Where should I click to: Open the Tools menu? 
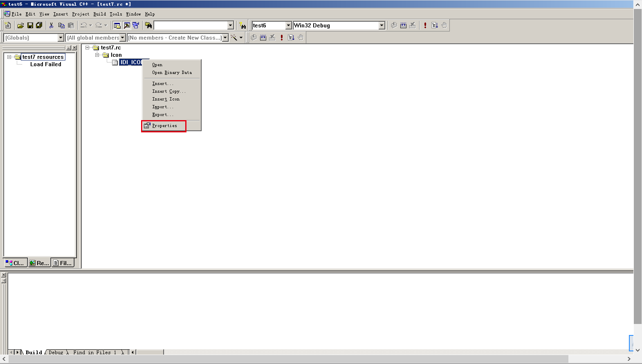click(116, 14)
